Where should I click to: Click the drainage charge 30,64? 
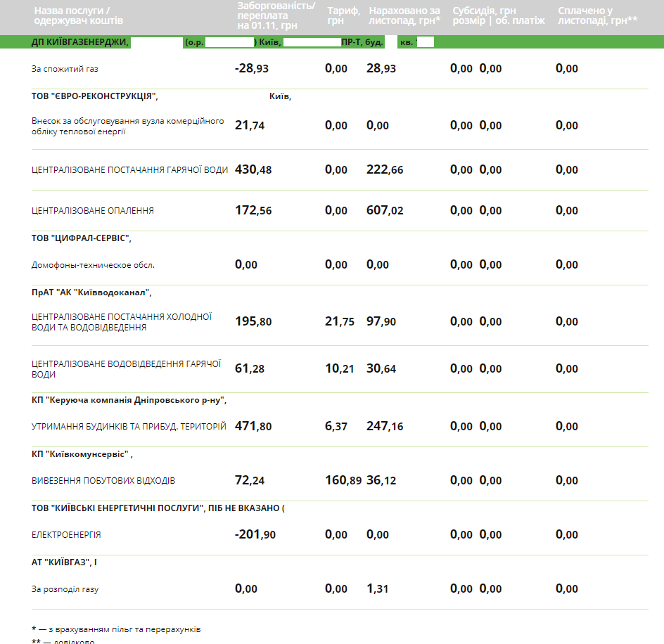click(381, 368)
